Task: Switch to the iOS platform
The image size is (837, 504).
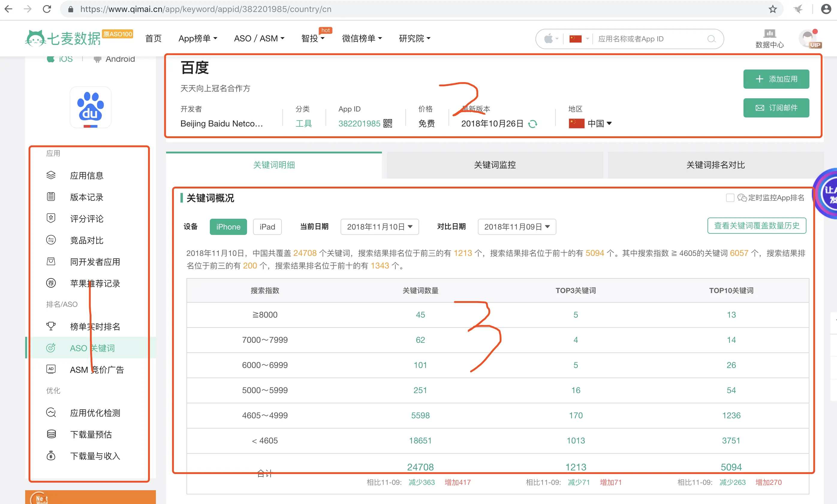Action: tap(60, 59)
